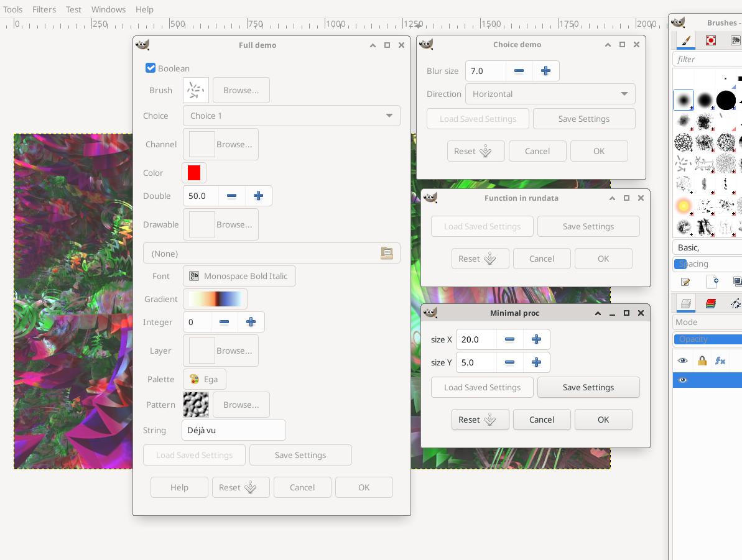Open the Channels tab icon

[711, 304]
